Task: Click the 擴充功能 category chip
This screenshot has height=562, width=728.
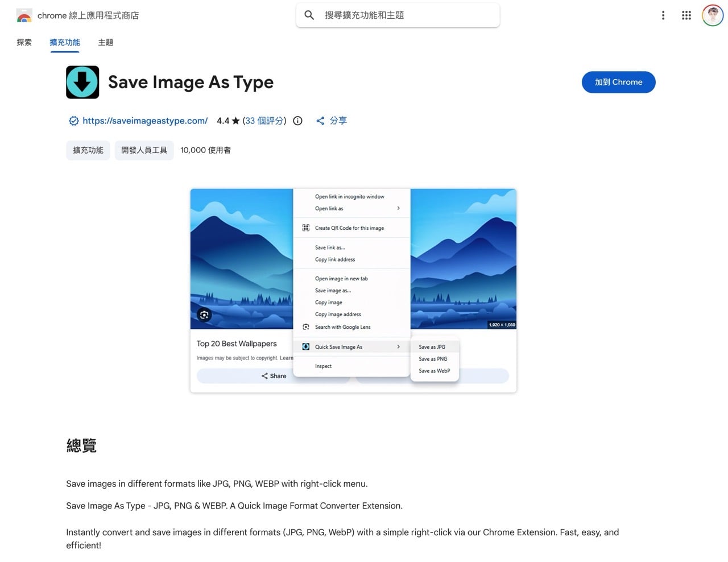Action: 88,150
